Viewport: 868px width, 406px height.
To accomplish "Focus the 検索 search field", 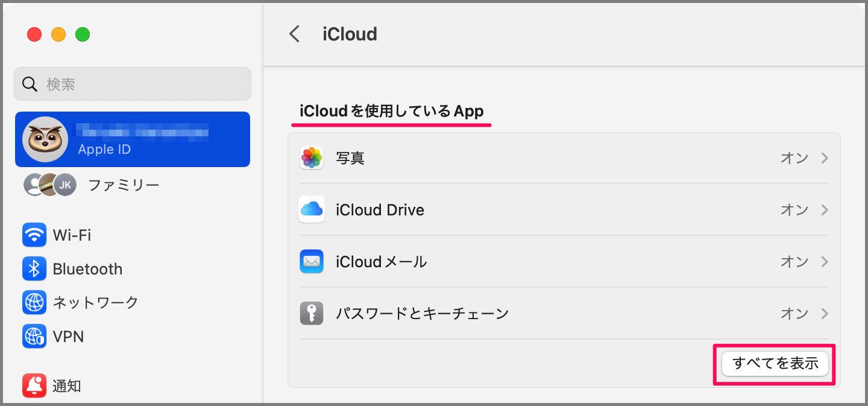I will coord(133,84).
